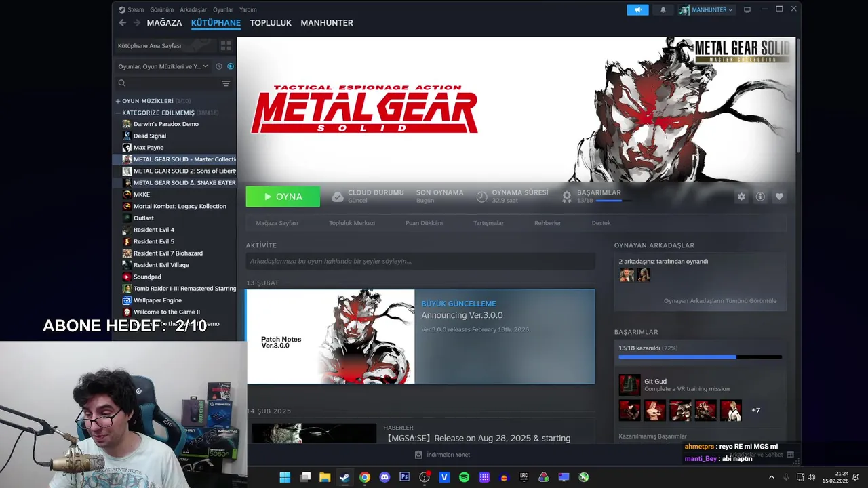
Task: Open Spotify from taskbar
Action: tap(464, 477)
